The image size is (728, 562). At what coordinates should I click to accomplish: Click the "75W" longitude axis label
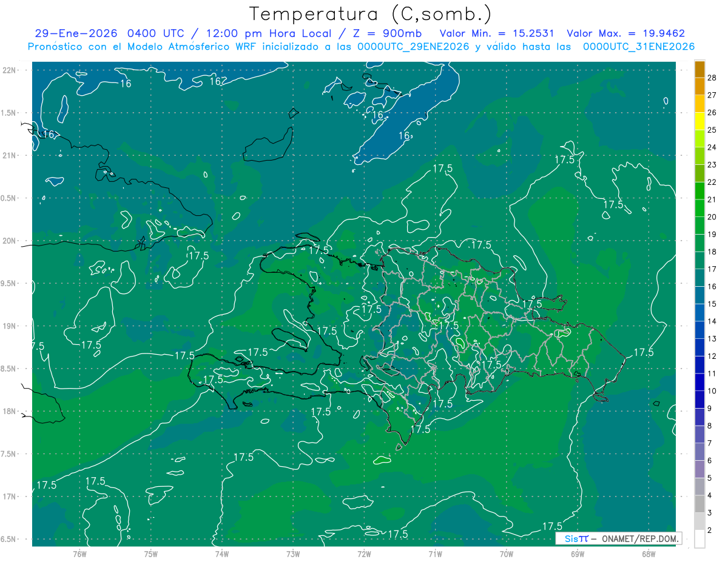pos(150,554)
